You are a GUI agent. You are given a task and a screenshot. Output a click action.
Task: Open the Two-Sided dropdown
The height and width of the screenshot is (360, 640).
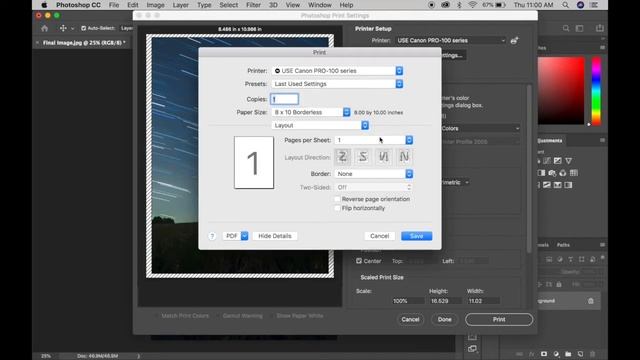[373, 187]
